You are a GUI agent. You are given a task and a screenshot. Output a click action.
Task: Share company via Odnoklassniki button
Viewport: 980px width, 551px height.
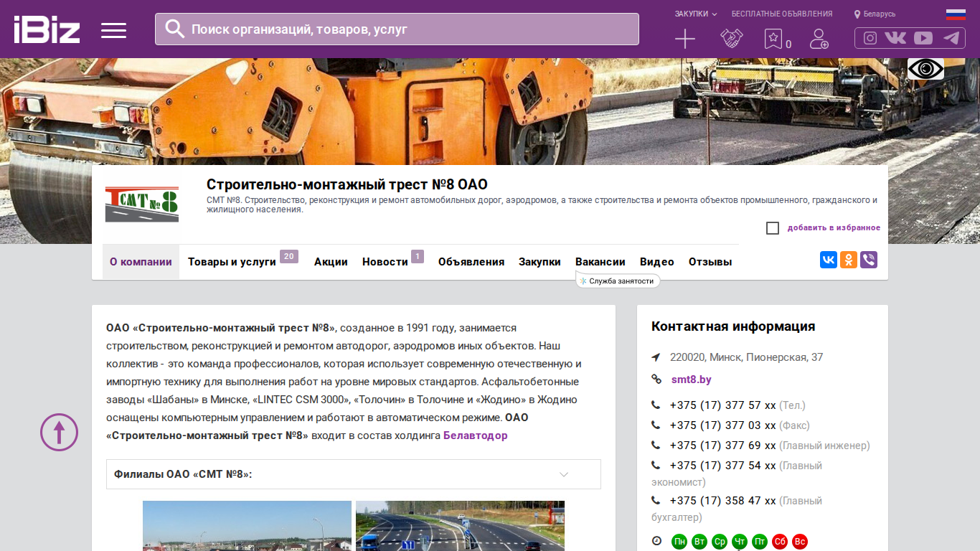(849, 260)
